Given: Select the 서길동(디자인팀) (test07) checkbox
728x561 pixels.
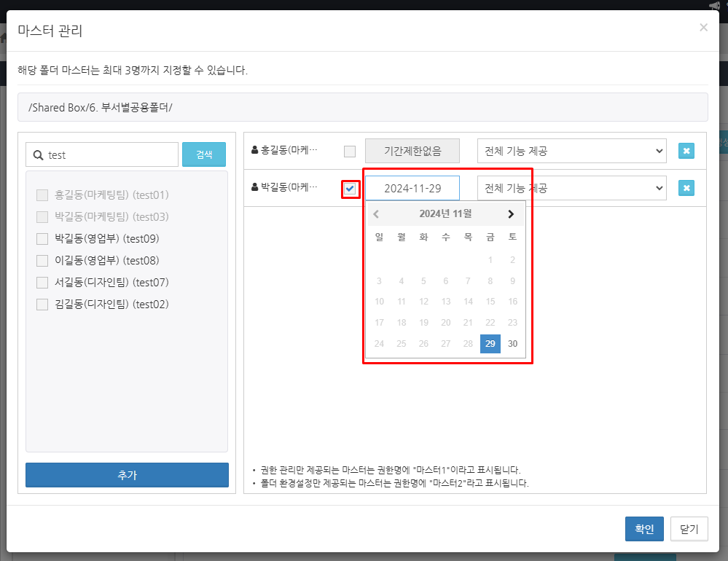Looking at the screenshot, I should (42, 283).
